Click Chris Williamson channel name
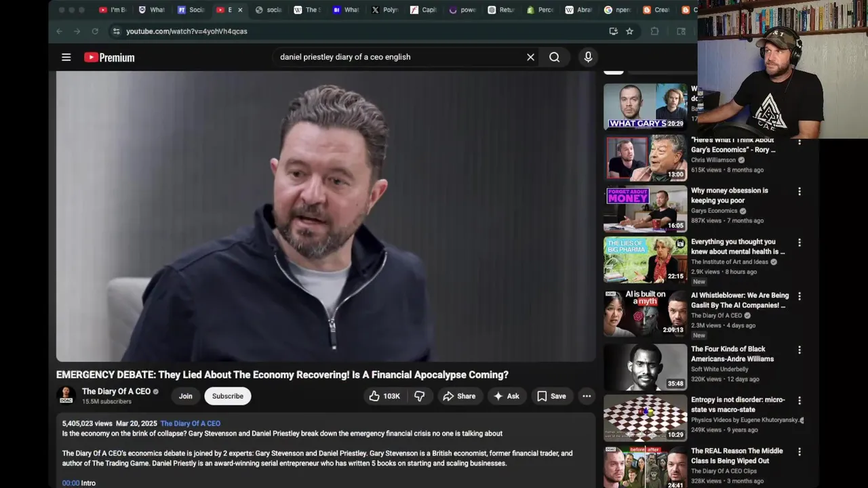868x488 pixels. coord(713,160)
